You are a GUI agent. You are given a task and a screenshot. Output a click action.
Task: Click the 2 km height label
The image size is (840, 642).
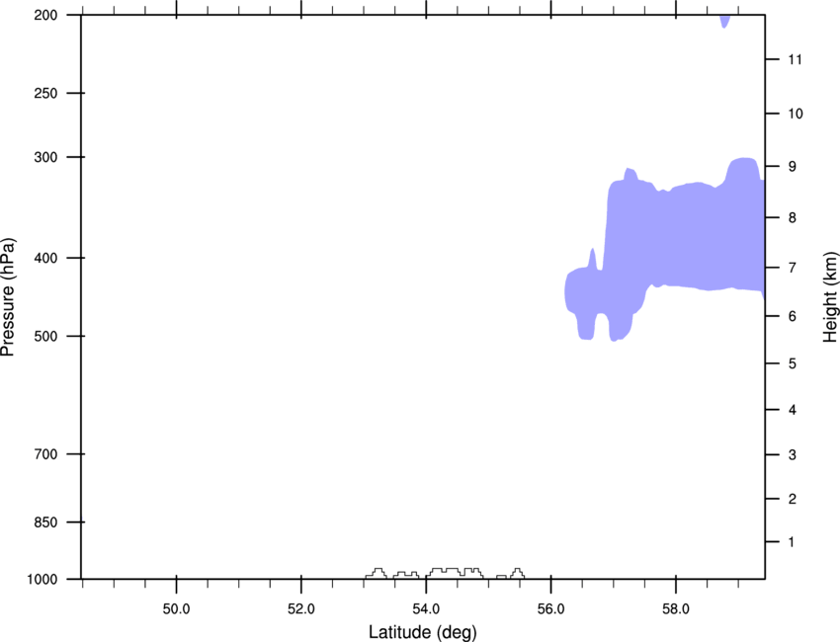(x=793, y=499)
